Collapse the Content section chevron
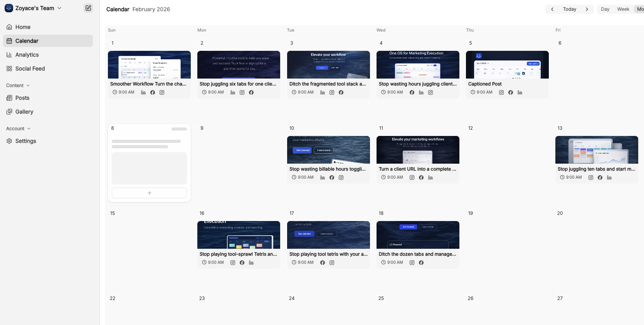The width and height of the screenshot is (644, 325). click(x=28, y=85)
